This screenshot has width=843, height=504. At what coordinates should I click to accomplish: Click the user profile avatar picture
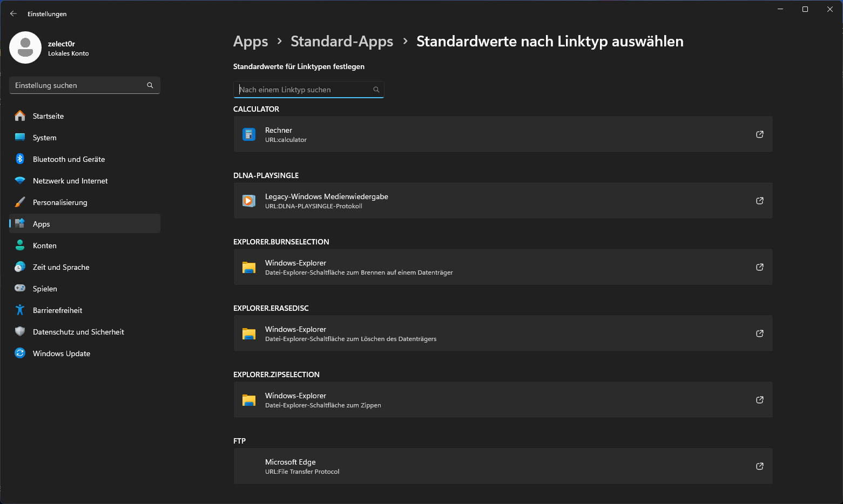[x=25, y=47]
